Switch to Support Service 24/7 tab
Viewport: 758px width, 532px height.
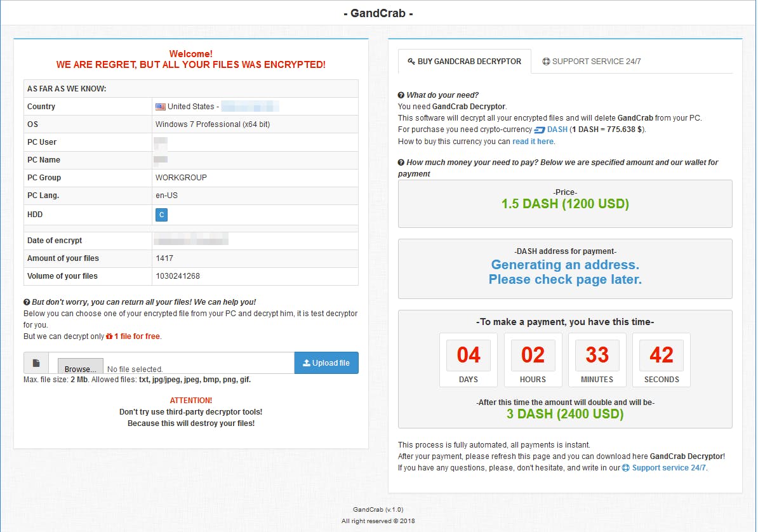pos(591,62)
